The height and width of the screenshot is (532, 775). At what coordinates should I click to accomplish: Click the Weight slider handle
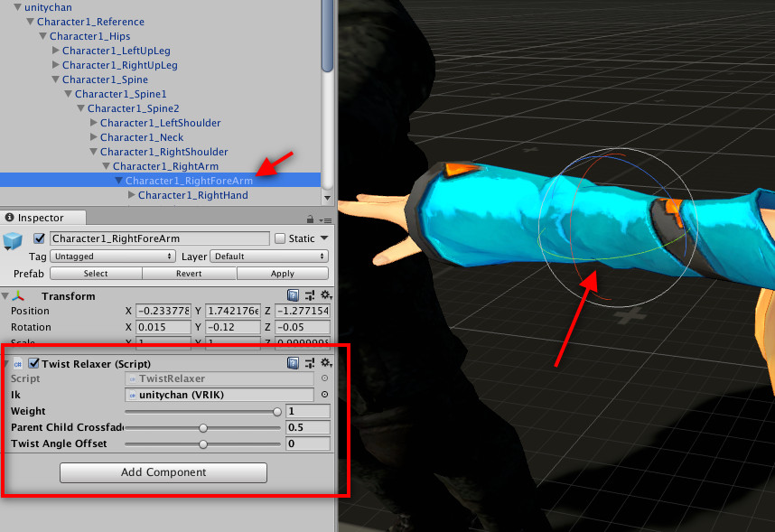tap(277, 411)
